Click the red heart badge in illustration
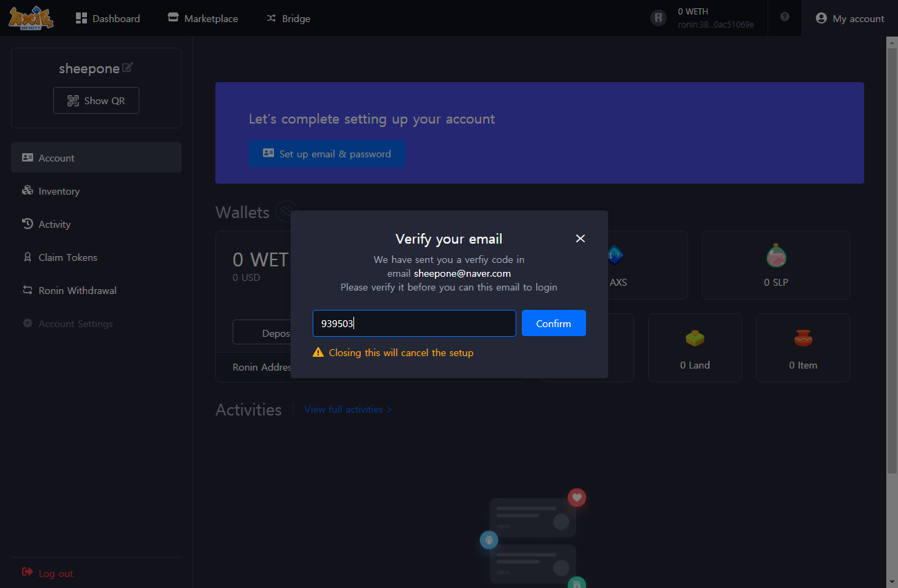The image size is (898, 588). tap(577, 497)
